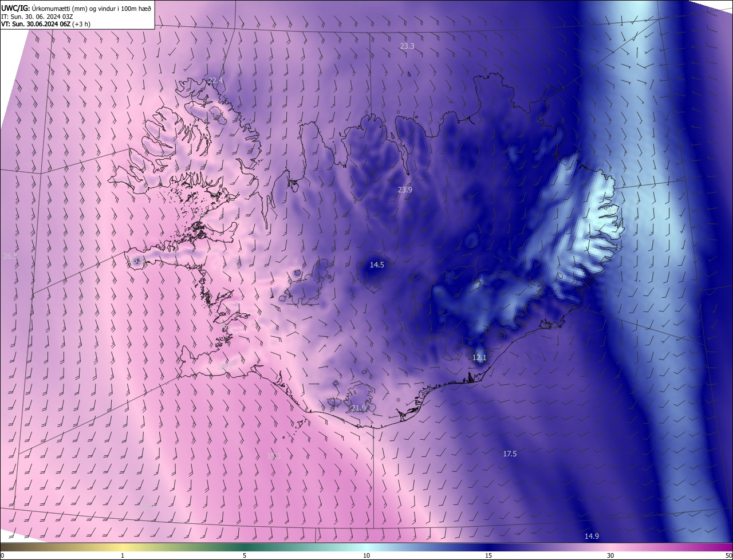Click the color scale tick label 30
Screen dimensions: 733x560
click(610, 555)
